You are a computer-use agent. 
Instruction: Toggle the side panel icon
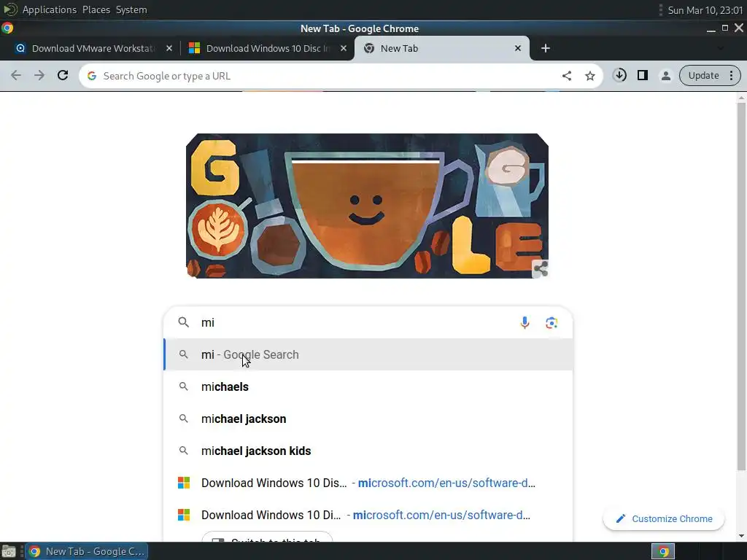(x=642, y=75)
